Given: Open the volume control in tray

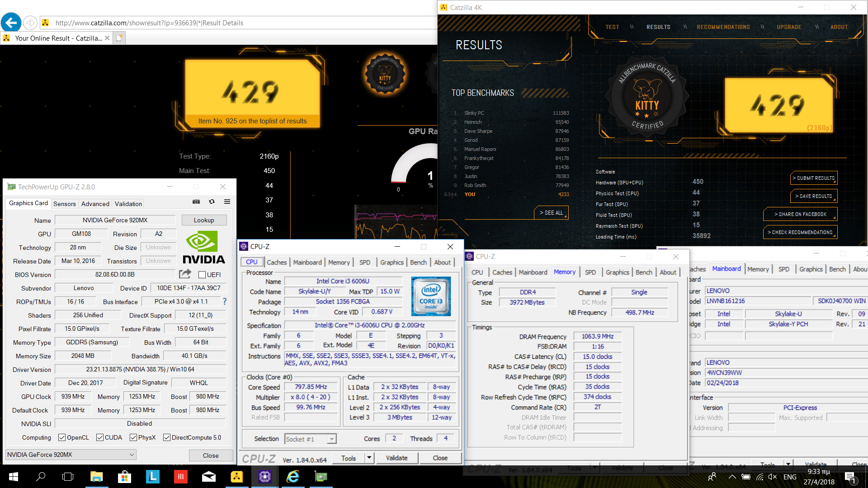Looking at the screenshot, I should (772, 477).
